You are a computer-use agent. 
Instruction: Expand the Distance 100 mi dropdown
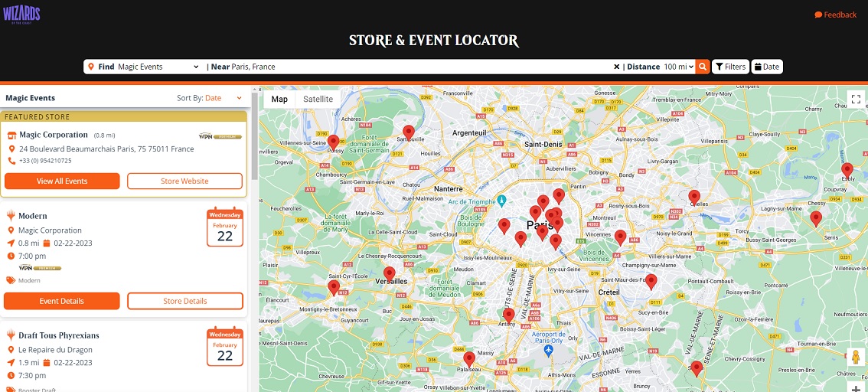pyautogui.click(x=678, y=67)
